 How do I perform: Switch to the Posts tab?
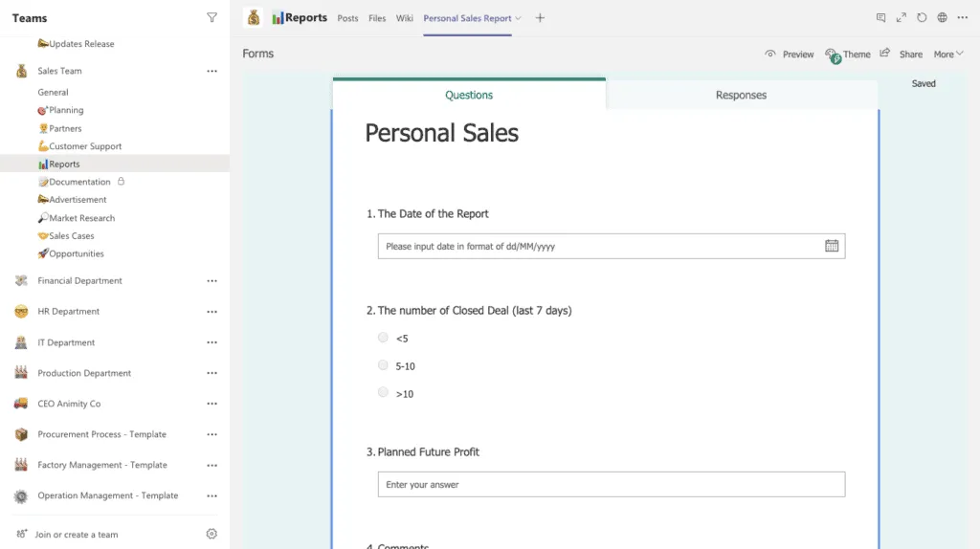click(x=347, y=18)
